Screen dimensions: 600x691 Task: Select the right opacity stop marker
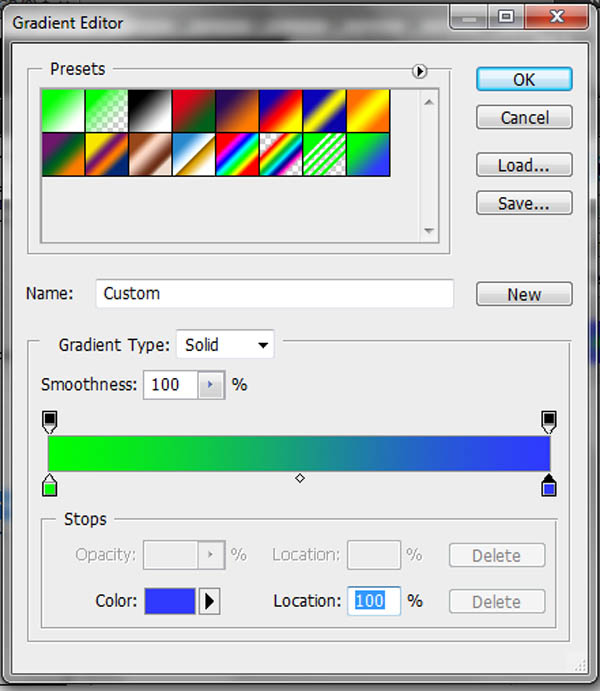[548, 419]
